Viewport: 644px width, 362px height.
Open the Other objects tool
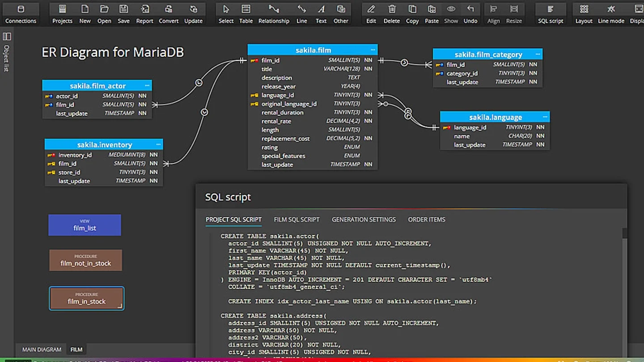pos(341,14)
